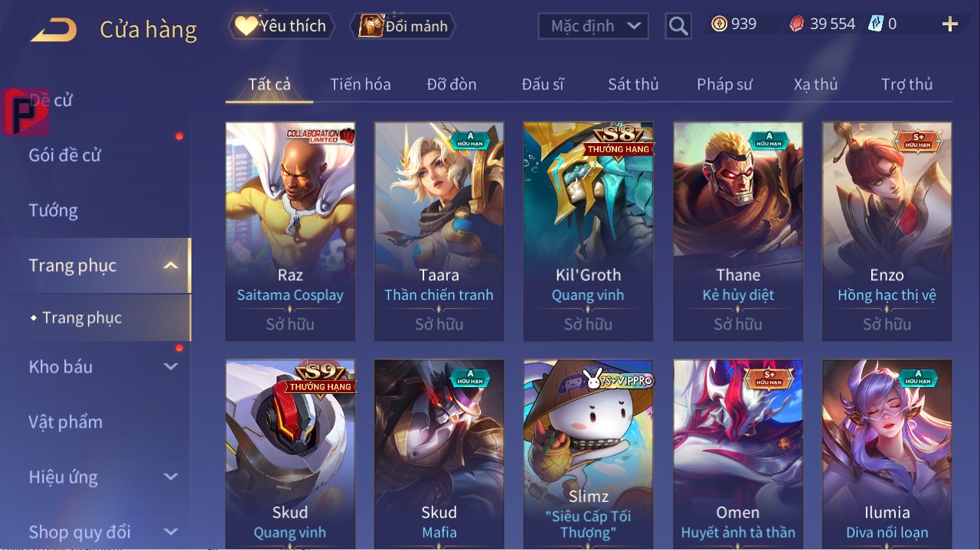
Task: Expand the Hiệu ứng sidebar section
Action: 171,477
